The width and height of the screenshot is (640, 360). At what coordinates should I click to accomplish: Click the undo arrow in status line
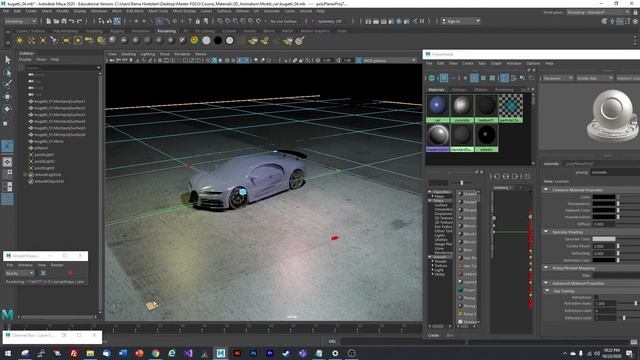(71, 21)
